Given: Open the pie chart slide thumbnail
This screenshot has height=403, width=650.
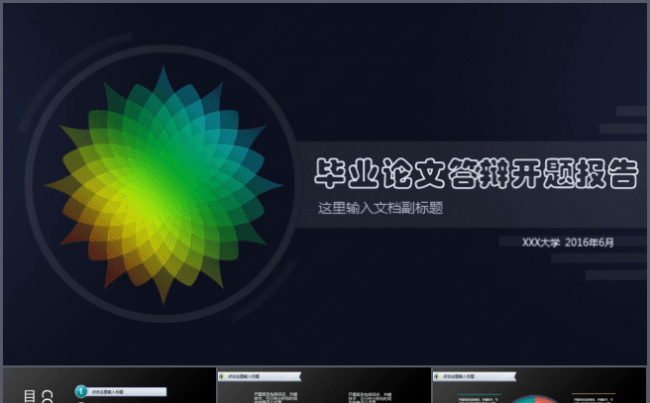Looking at the screenshot, I should point(539,385).
